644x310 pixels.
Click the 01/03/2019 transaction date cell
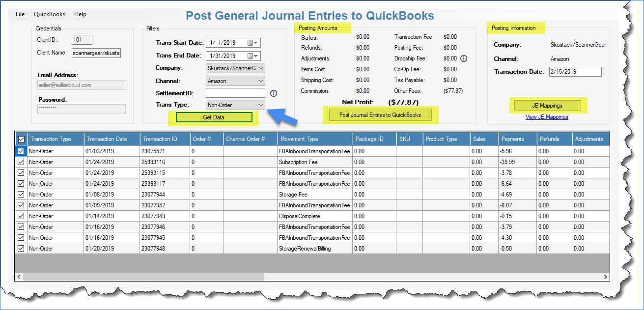coord(112,151)
